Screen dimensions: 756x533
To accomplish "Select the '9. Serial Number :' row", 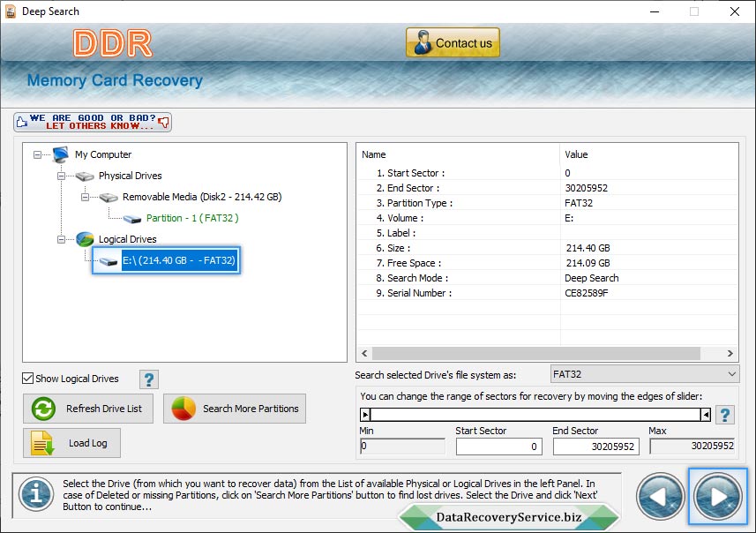I will click(x=548, y=292).
